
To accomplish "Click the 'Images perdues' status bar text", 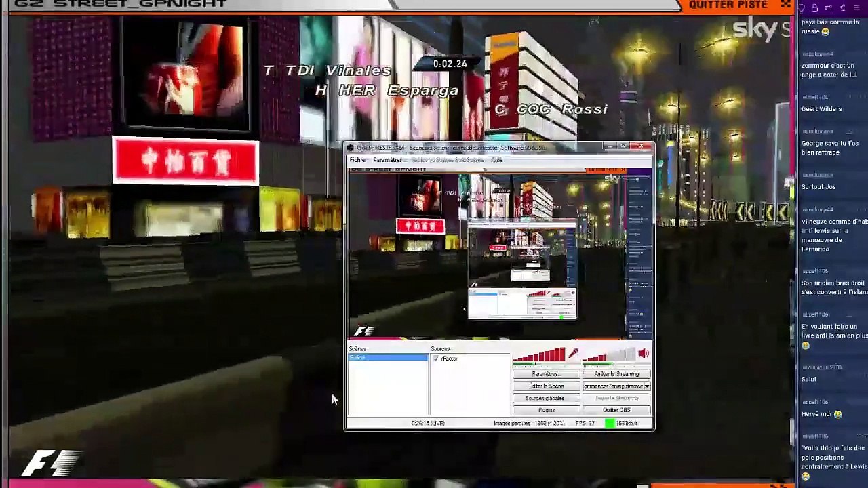I will [529, 424].
